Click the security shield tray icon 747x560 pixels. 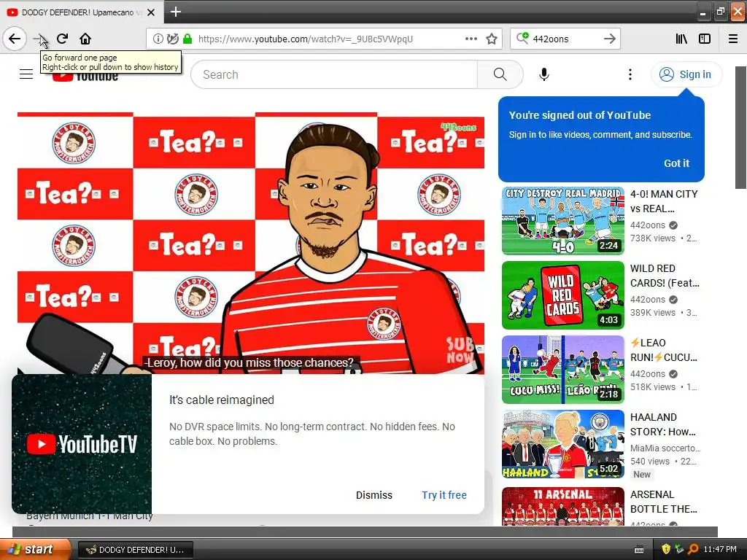tap(666, 549)
